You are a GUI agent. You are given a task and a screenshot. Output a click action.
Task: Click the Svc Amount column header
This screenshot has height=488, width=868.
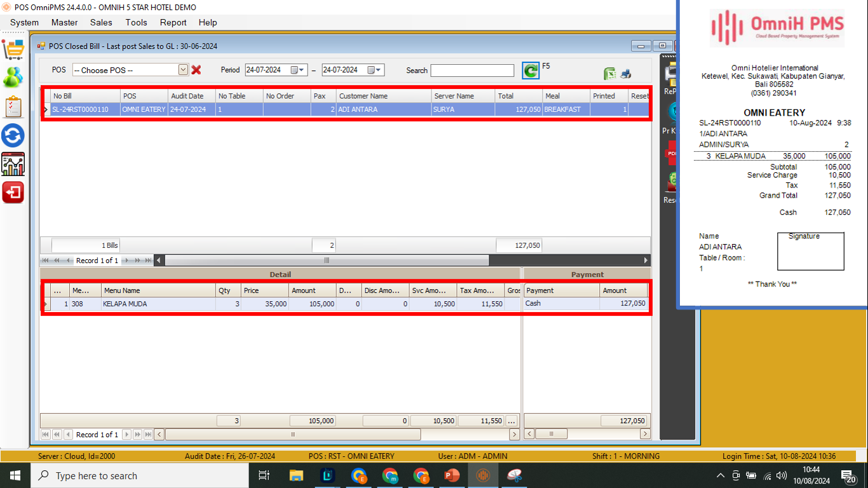[433, 290]
